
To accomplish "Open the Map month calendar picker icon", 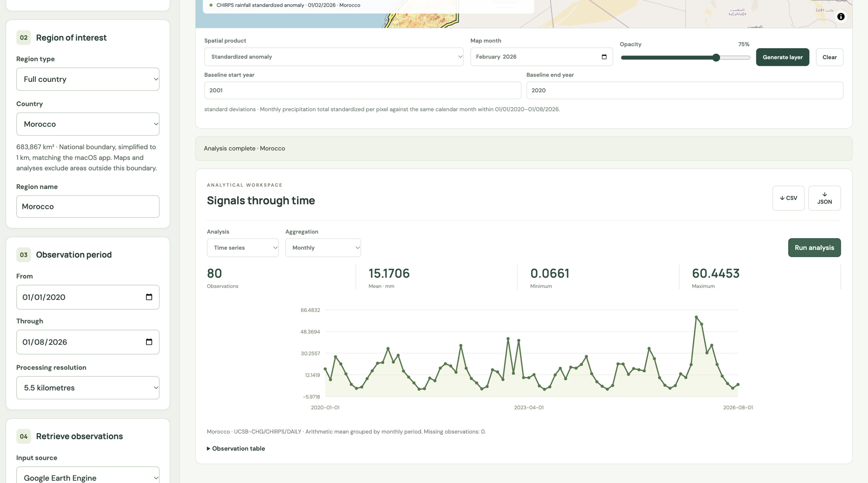I will [x=604, y=57].
